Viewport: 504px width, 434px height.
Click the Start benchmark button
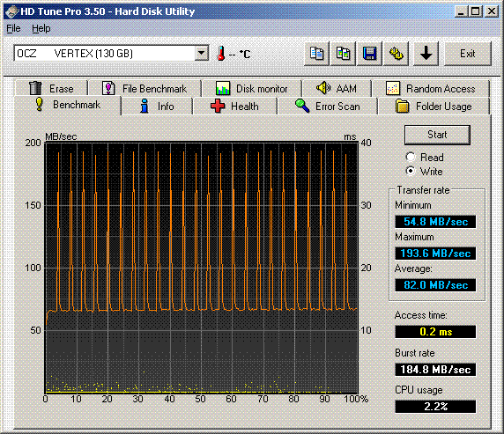(x=437, y=135)
